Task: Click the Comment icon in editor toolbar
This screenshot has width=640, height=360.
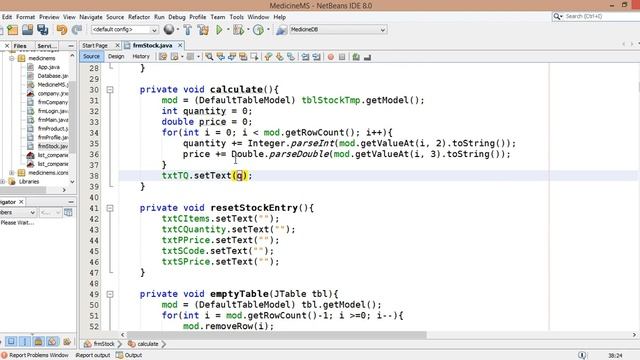Action: pos(356,57)
